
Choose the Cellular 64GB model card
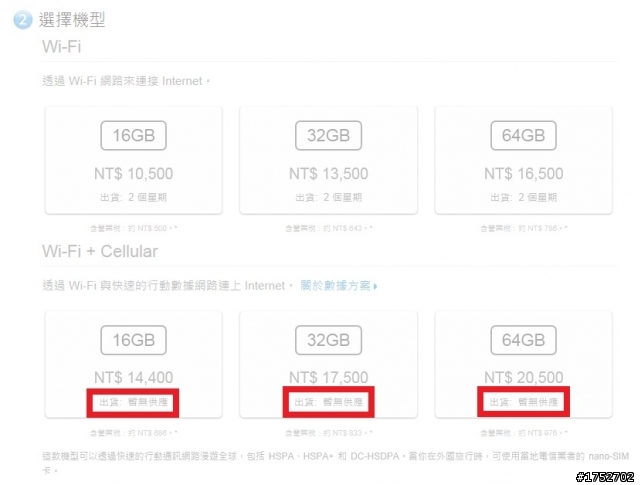524,364
